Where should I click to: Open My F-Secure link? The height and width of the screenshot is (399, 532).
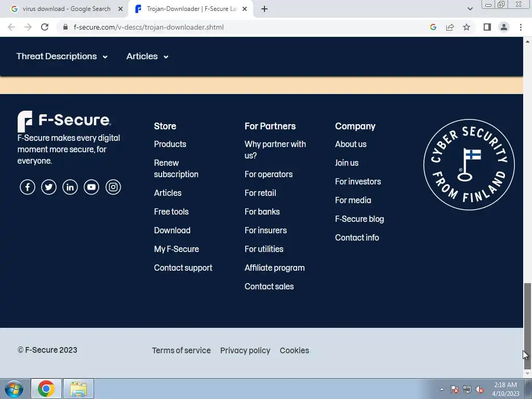pos(177,249)
